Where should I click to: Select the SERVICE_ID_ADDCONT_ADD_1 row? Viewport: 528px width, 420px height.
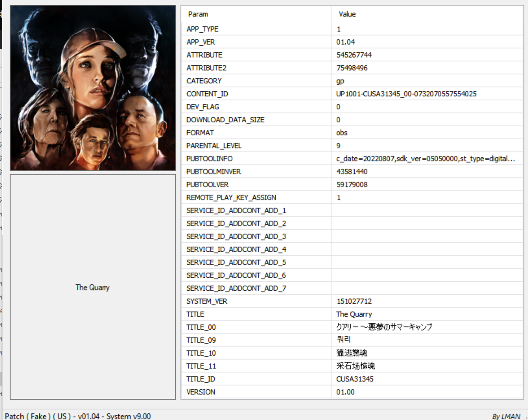click(x=236, y=210)
